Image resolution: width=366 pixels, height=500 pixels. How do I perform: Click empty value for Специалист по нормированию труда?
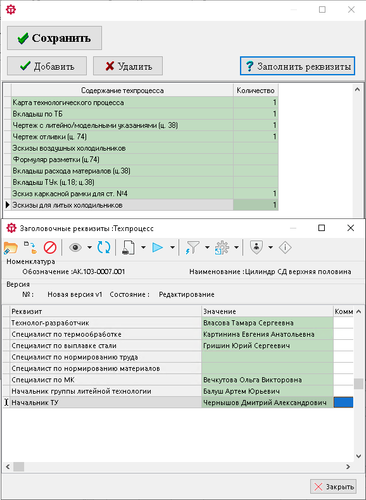click(x=267, y=357)
